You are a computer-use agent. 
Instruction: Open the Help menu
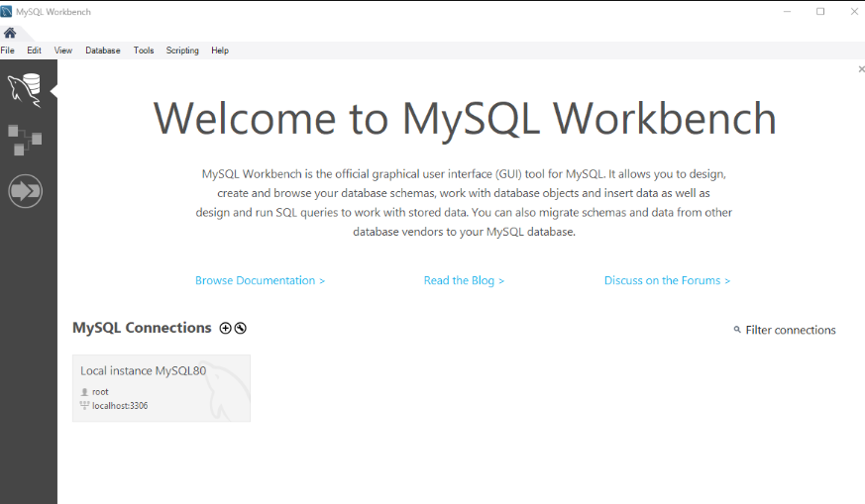[x=220, y=50]
